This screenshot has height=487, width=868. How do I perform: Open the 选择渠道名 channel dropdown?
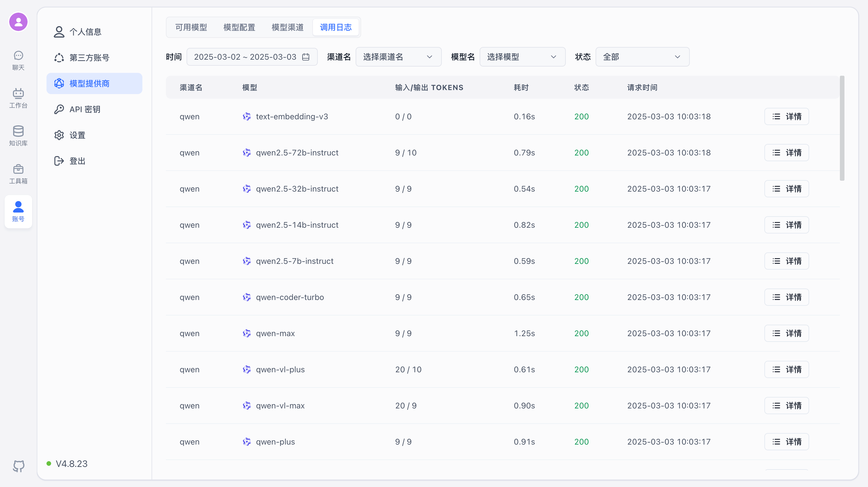click(398, 57)
